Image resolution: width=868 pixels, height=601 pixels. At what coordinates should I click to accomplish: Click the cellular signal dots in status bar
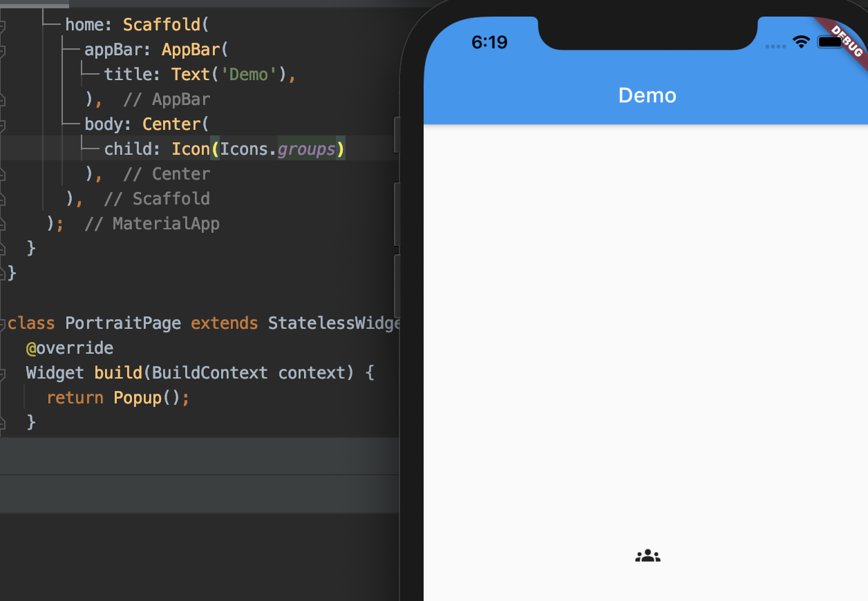click(x=776, y=46)
